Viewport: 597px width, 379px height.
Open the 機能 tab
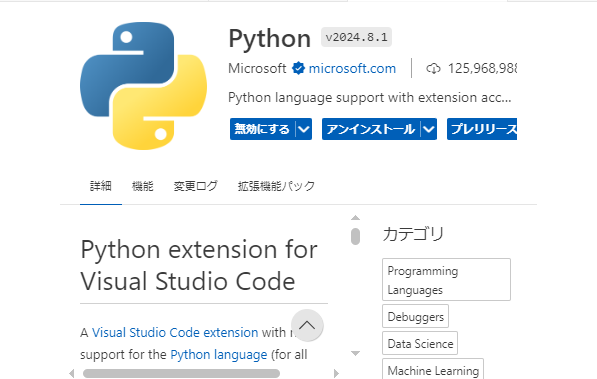[x=142, y=186]
